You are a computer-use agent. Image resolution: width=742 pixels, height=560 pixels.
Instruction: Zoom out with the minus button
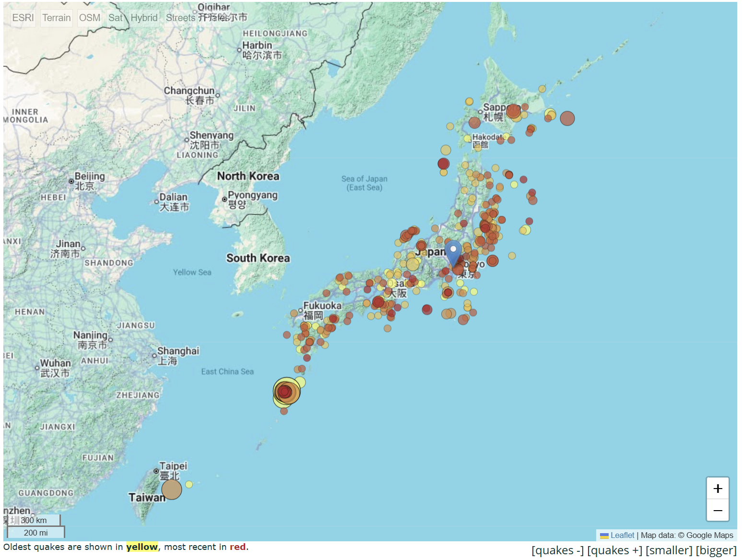click(x=718, y=510)
